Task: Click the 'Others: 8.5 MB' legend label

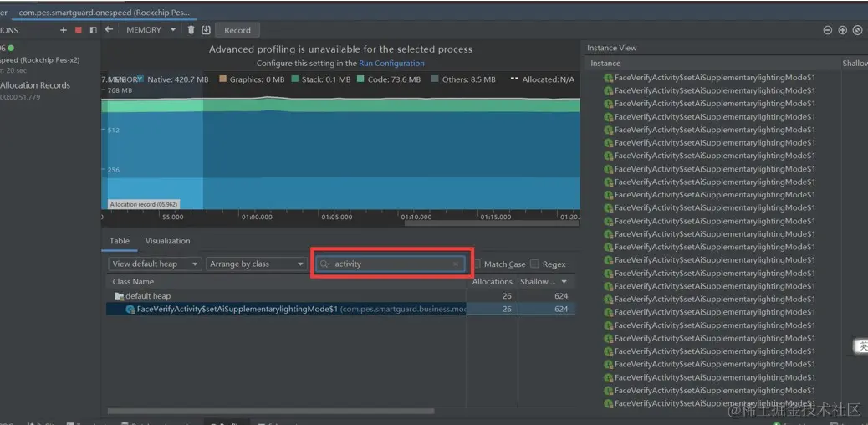Action: [x=469, y=79]
